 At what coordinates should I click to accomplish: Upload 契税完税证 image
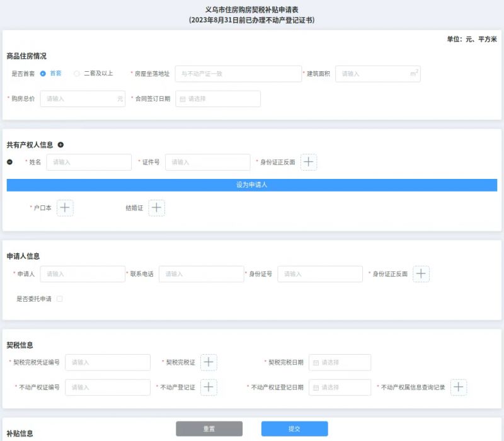tap(209, 362)
